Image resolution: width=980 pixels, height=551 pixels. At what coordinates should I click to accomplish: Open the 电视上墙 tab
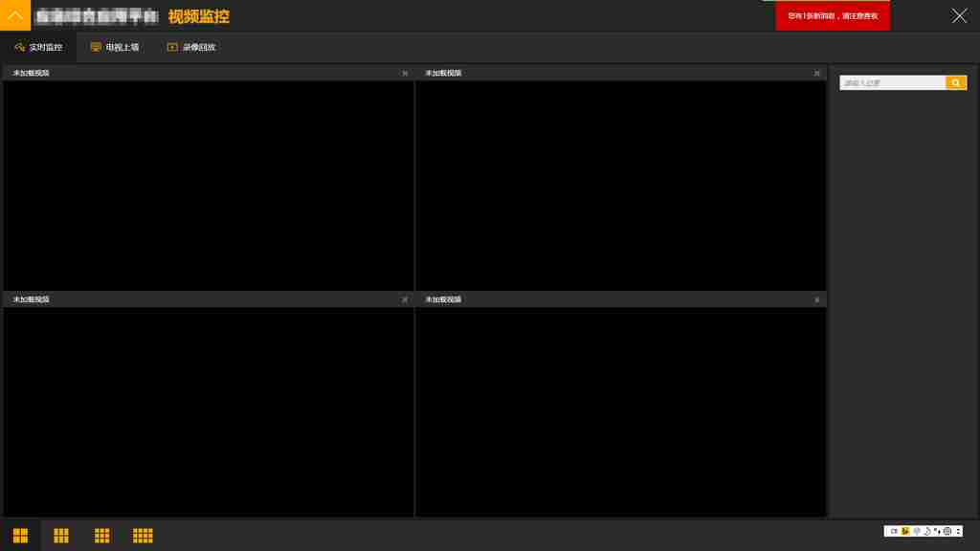(x=115, y=47)
